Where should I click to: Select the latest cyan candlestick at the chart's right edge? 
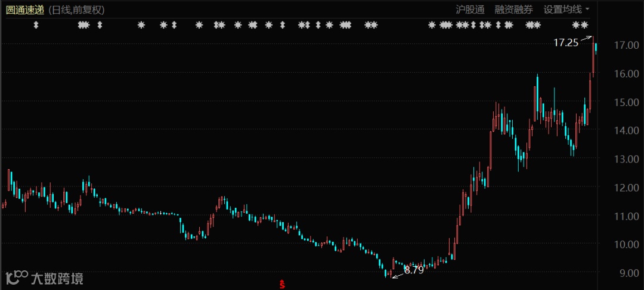[596, 48]
